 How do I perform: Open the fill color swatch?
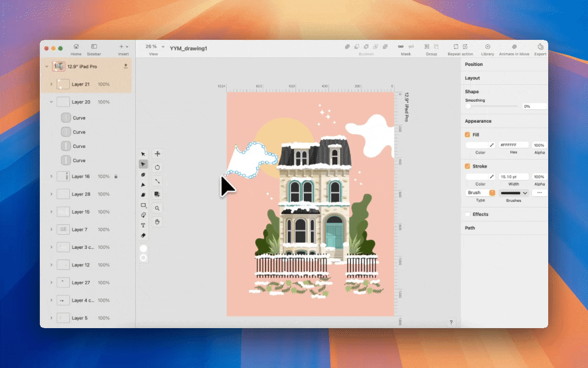[477, 145]
